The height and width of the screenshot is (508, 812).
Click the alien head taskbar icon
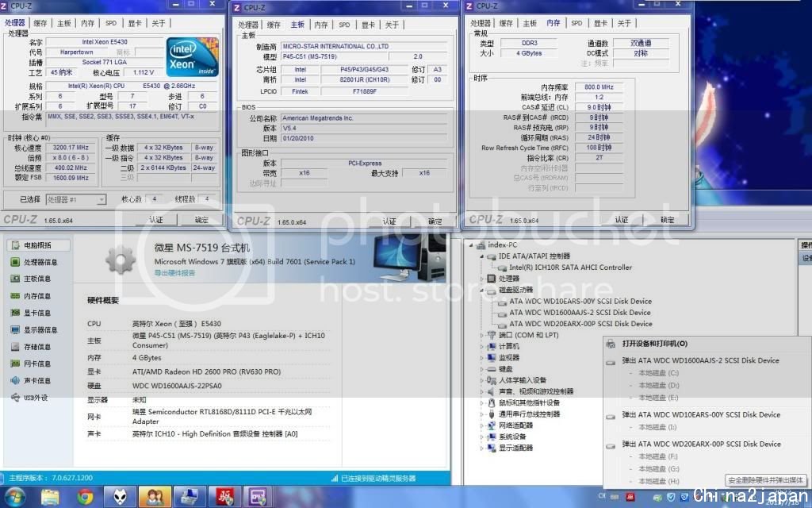[121, 497]
